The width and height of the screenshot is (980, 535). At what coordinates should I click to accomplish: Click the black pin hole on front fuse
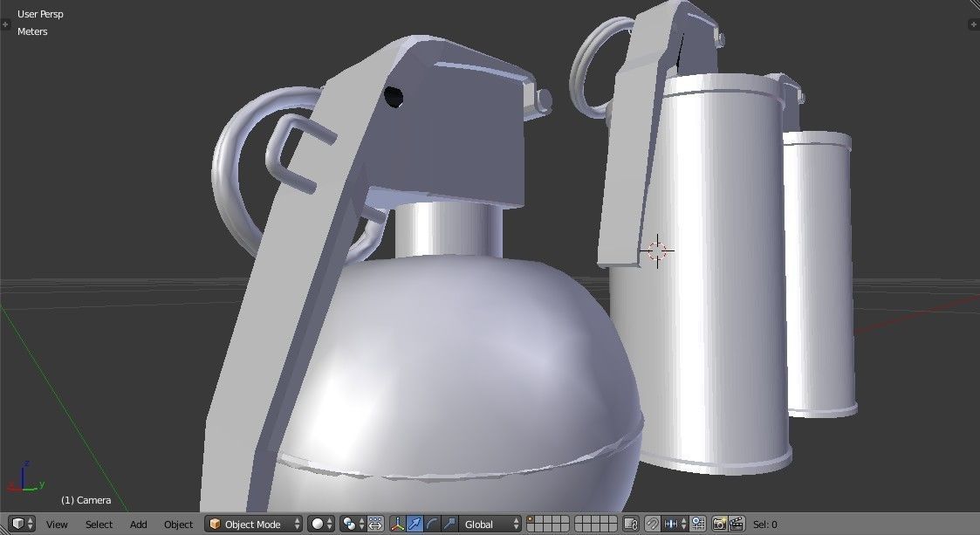(393, 97)
